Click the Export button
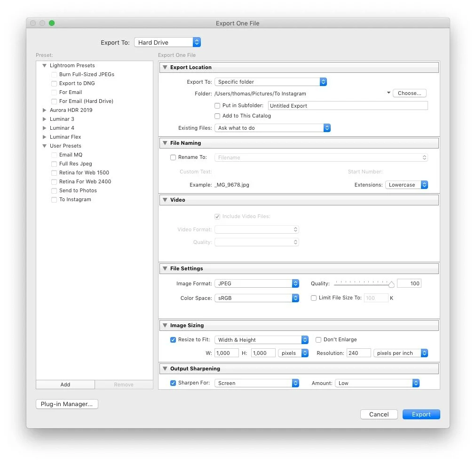The height and width of the screenshot is (463, 476). click(x=421, y=414)
